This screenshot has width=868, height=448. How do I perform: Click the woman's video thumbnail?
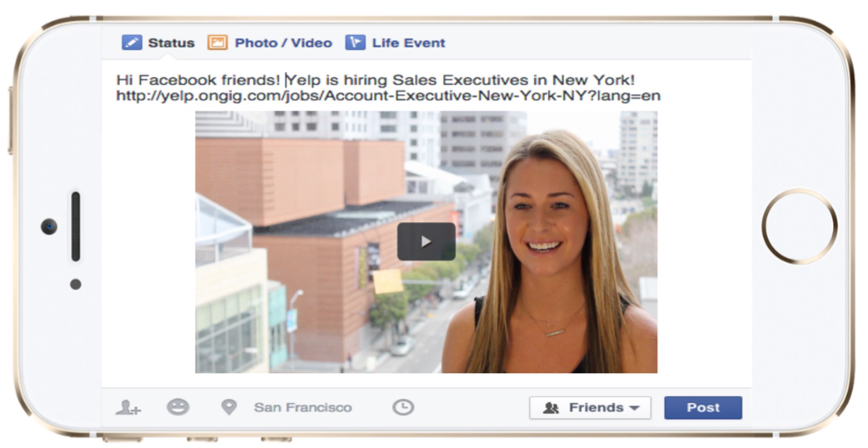point(426,242)
